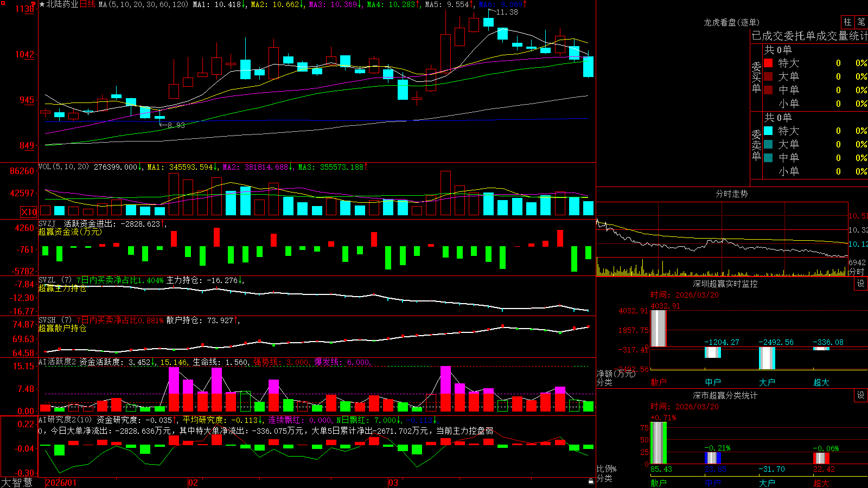
Task: Open 设 settings for 深圳超赢实时监控 panel
Action: [x=861, y=284]
